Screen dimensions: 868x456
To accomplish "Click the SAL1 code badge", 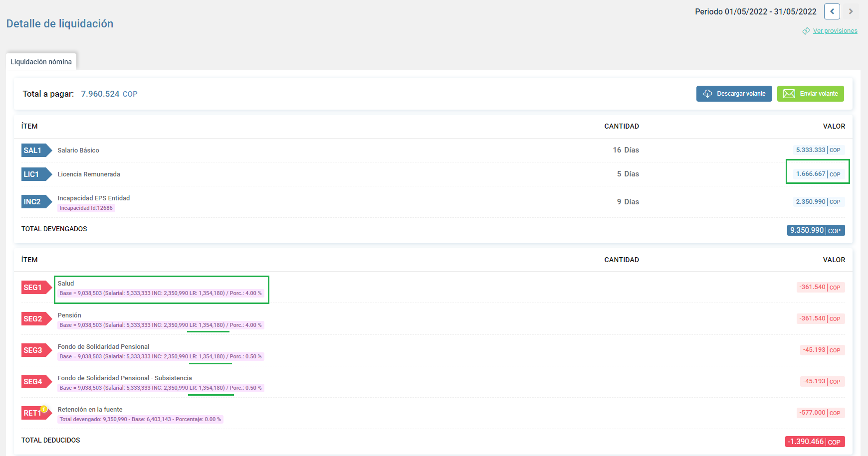I will 36,150.
